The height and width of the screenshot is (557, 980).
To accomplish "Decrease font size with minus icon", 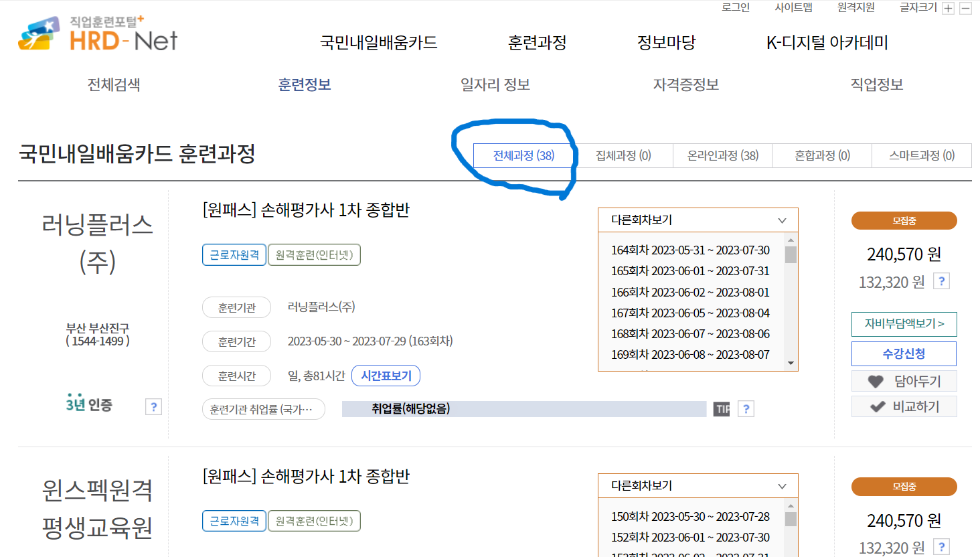I will [x=965, y=8].
